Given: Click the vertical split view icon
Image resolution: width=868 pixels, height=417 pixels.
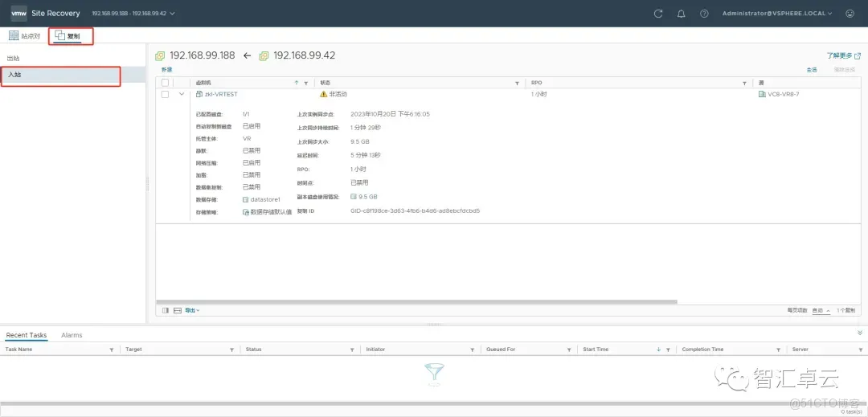Looking at the screenshot, I should point(166,310).
